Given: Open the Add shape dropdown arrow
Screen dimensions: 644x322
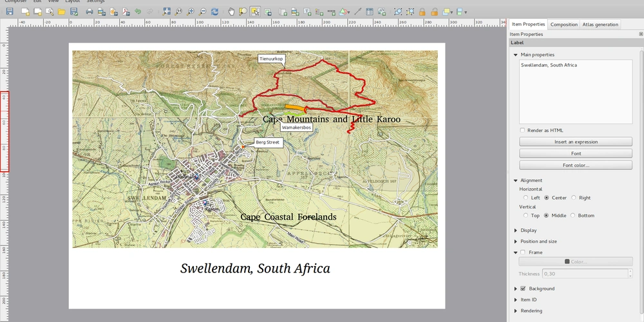Looking at the screenshot, I should coord(348,12).
